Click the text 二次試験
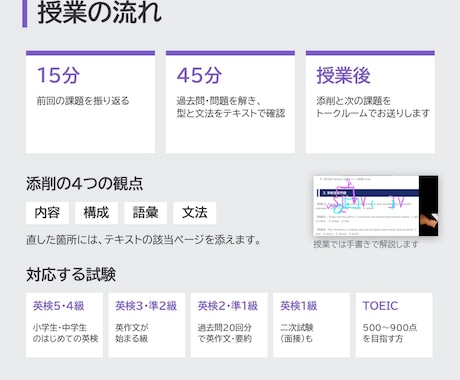Screen dimensions: 460x380 pyautogui.click(x=296, y=327)
